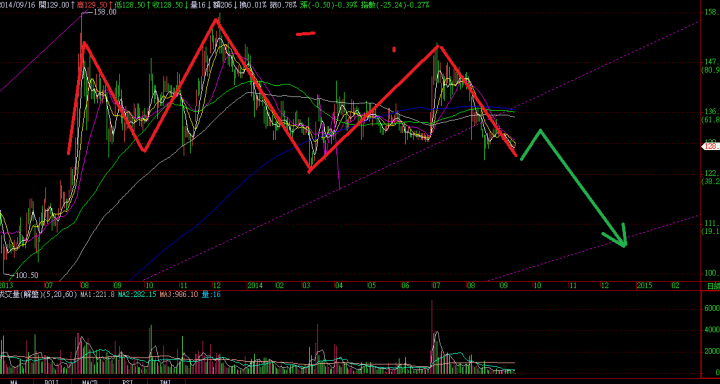The height and width of the screenshot is (384, 720).
Task: Click the 2015 year marker on timeline
Action: 643,285
